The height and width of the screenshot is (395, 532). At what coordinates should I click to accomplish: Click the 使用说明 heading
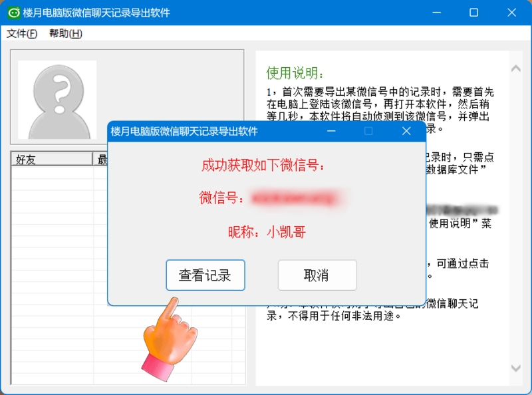[x=295, y=72]
